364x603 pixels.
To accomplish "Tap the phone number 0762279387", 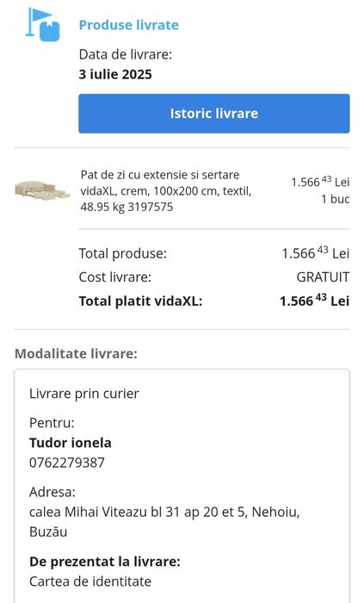I will (67, 463).
